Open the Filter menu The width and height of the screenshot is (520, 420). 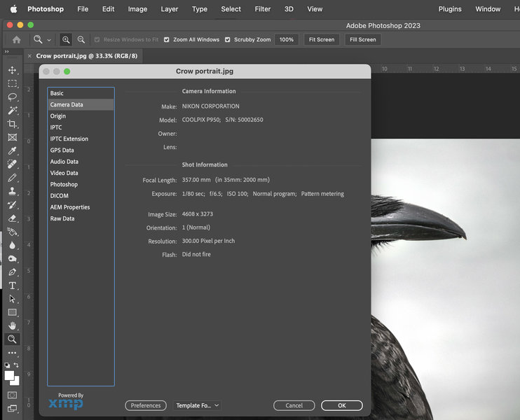263,9
